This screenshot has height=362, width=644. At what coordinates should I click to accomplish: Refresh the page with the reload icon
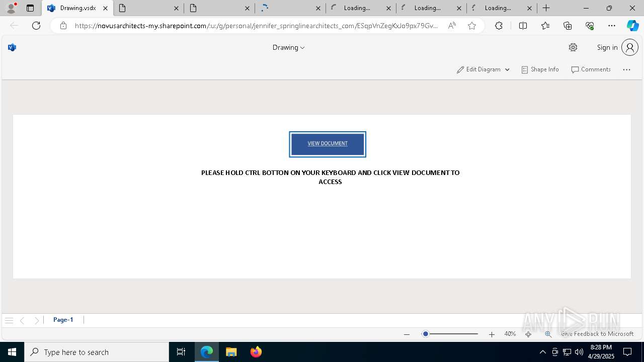[36, 26]
